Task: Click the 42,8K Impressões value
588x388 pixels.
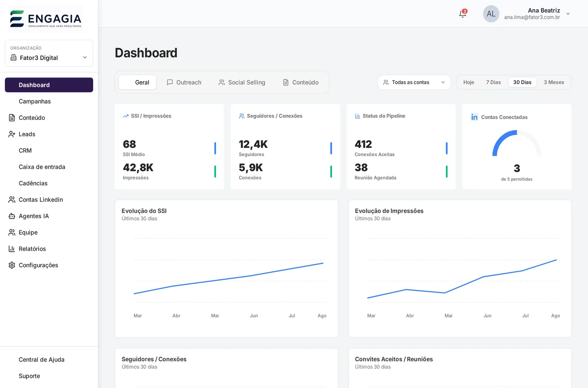Action: pos(138,167)
